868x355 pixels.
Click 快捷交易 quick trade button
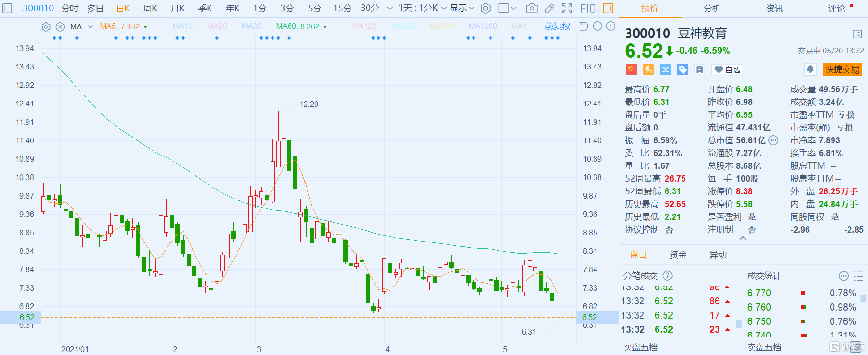click(x=842, y=69)
